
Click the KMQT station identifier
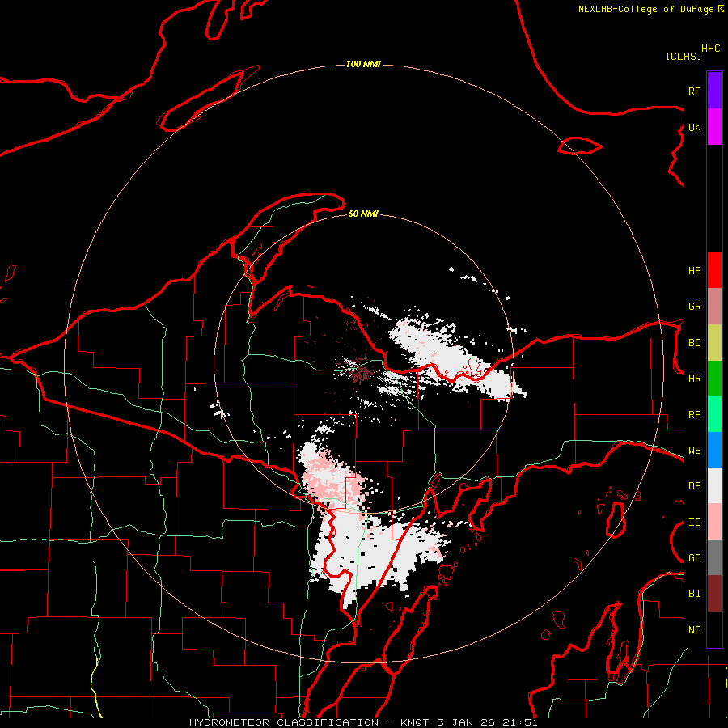point(415,722)
